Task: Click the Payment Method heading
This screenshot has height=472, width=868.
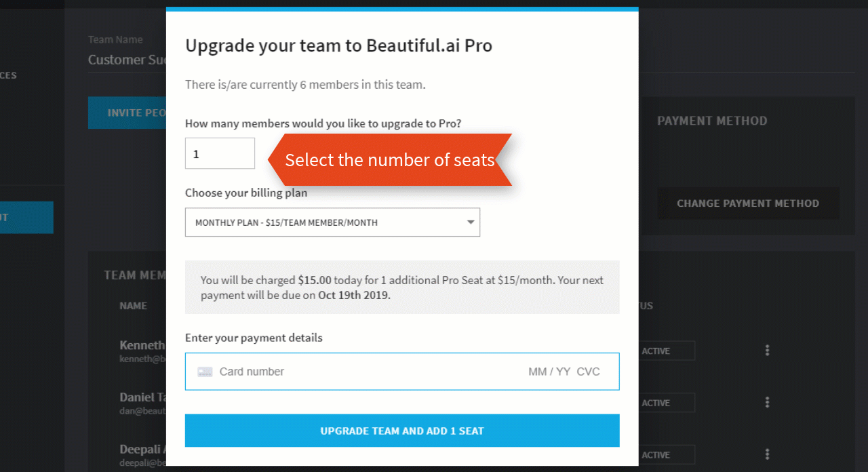Action: [712, 121]
